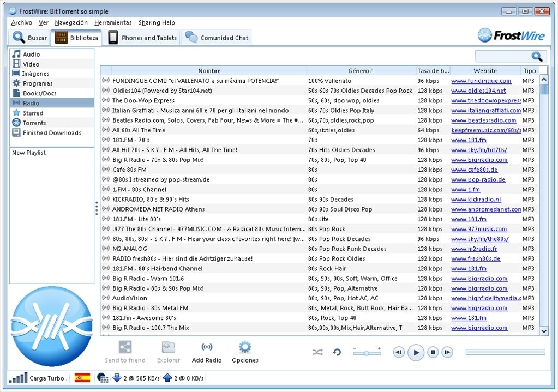
Task: Click the Spanish flag language icon
Action: [82, 378]
